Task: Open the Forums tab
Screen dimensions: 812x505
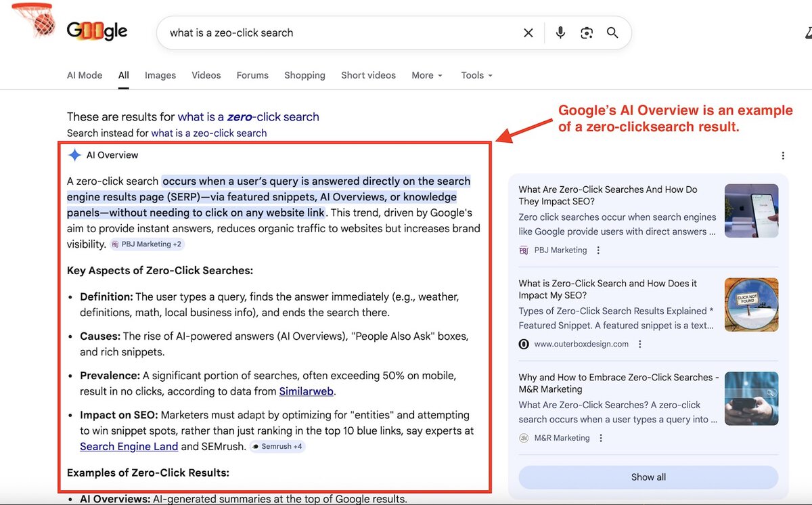Action: 252,75
